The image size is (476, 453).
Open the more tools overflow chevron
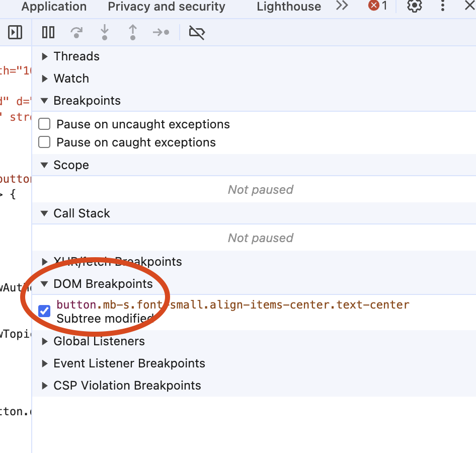tap(342, 7)
